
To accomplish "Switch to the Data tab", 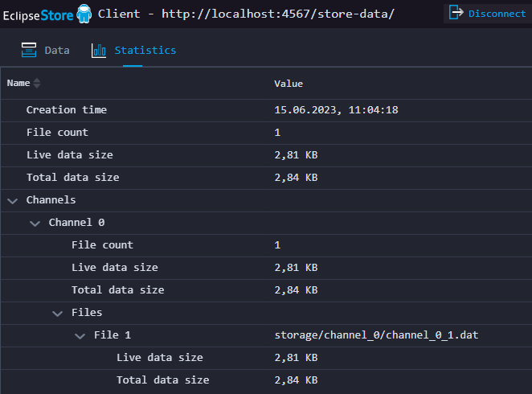I will click(x=46, y=50).
